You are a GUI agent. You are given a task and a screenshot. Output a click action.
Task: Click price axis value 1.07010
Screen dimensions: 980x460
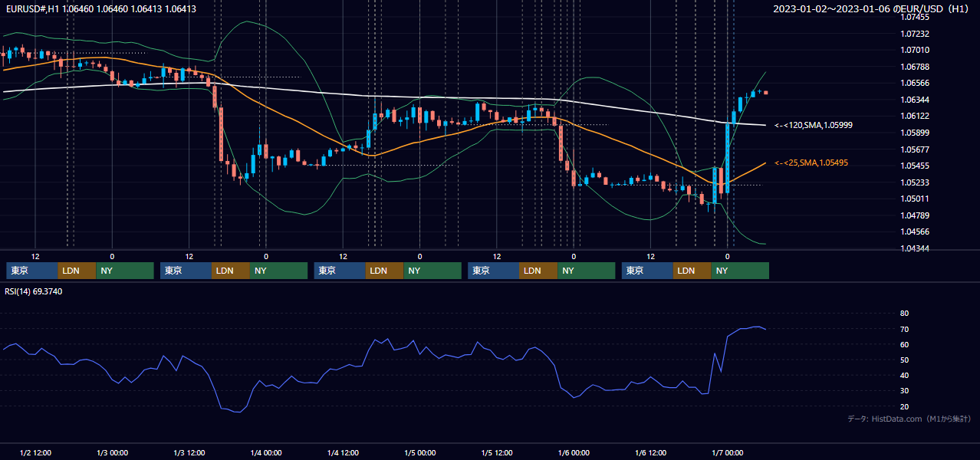[914, 51]
